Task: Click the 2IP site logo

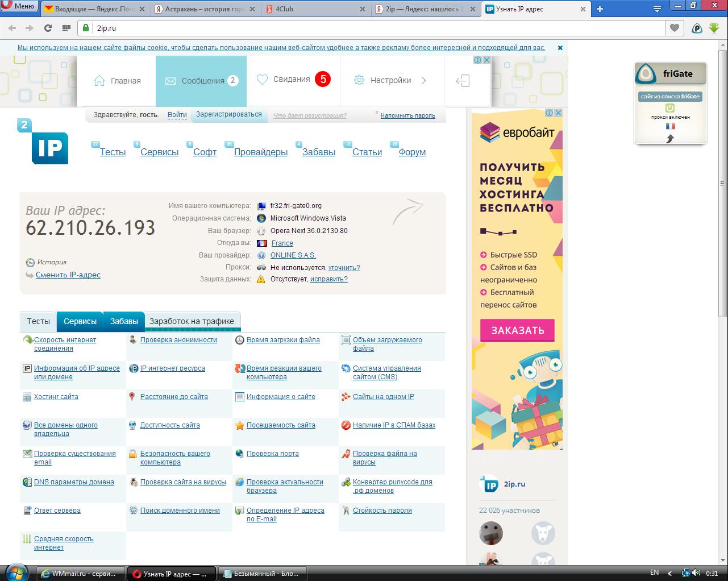Action: (43, 142)
